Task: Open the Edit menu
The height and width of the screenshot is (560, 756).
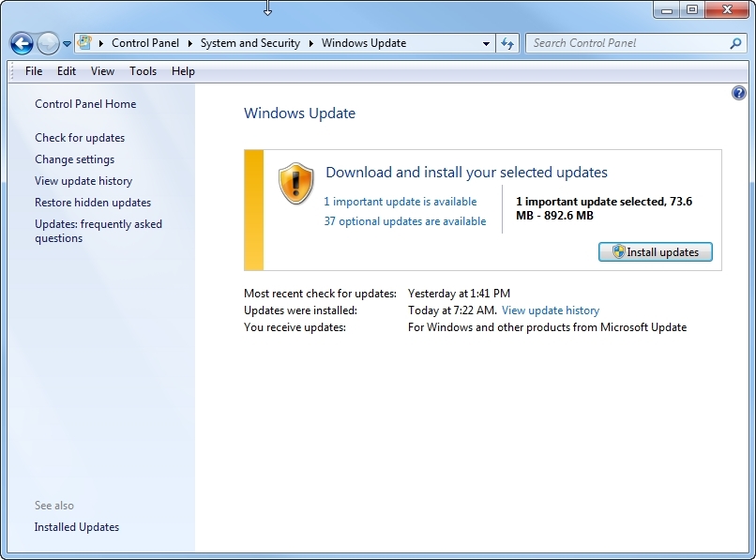Action: pos(67,71)
